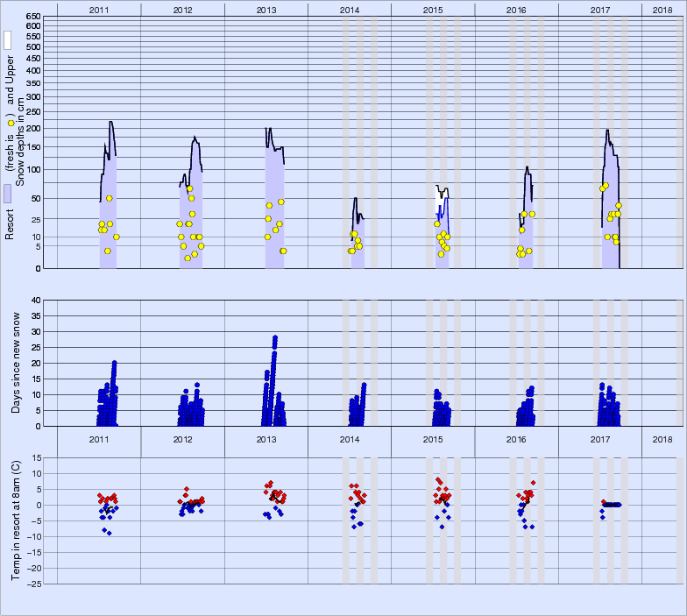The image size is (687, 616).
Task: Click the yellow fresh snow legend circle
Action: click(x=10, y=123)
